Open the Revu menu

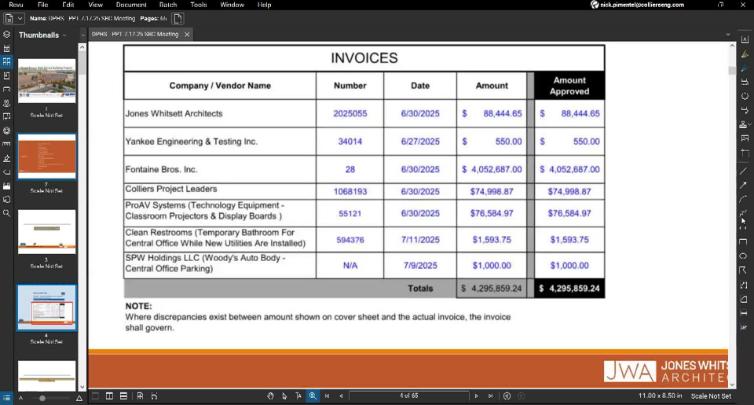[x=16, y=5]
